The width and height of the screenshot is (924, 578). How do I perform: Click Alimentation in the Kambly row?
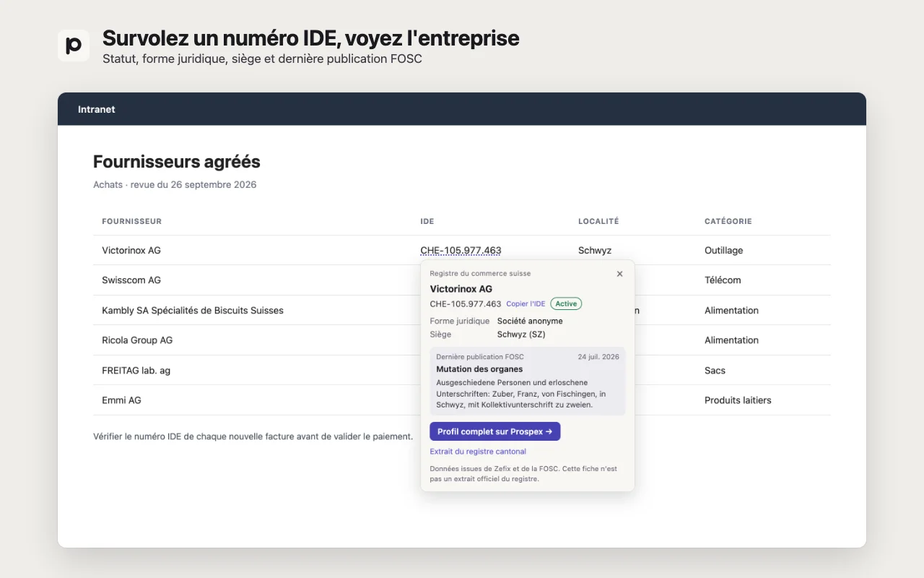pyautogui.click(x=731, y=311)
